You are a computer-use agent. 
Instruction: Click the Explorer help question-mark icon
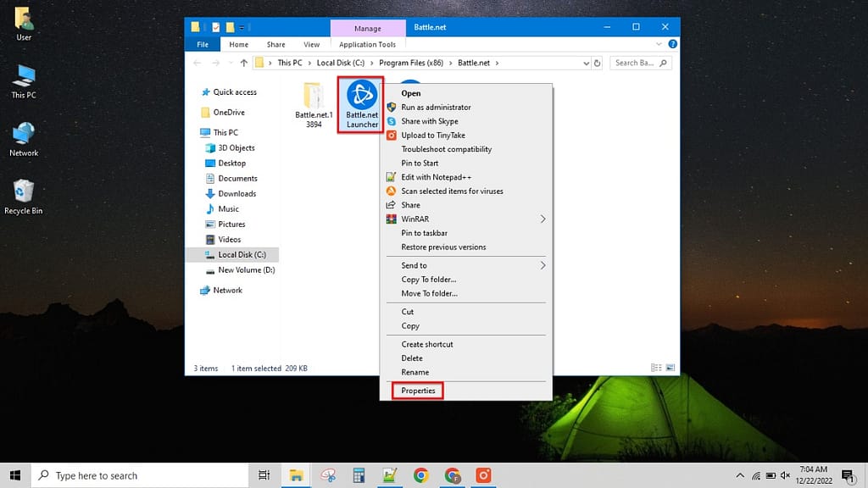point(672,44)
